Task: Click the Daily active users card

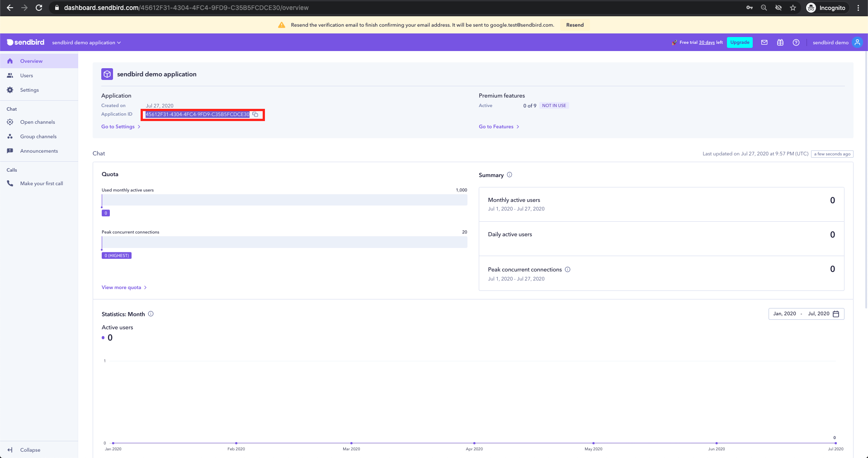Action: [x=661, y=239]
